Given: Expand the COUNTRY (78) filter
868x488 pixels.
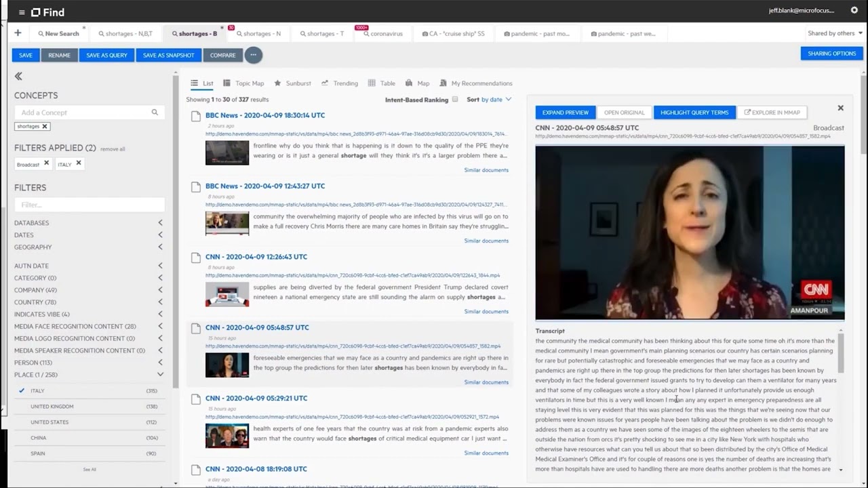Looking at the screenshot, I should point(89,302).
